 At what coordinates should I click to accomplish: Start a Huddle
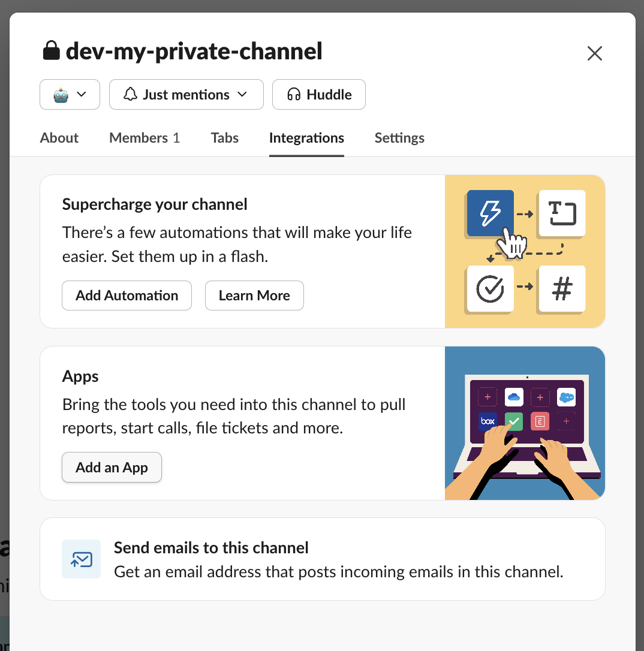tap(319, 95)
